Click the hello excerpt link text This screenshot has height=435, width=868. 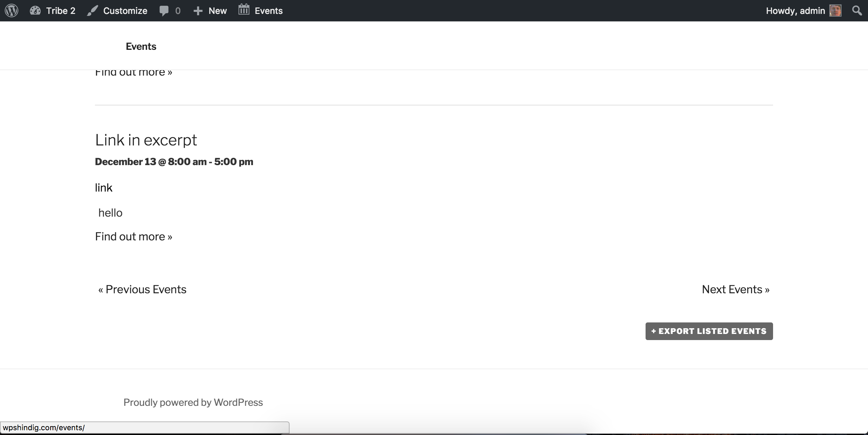[110, 213]
